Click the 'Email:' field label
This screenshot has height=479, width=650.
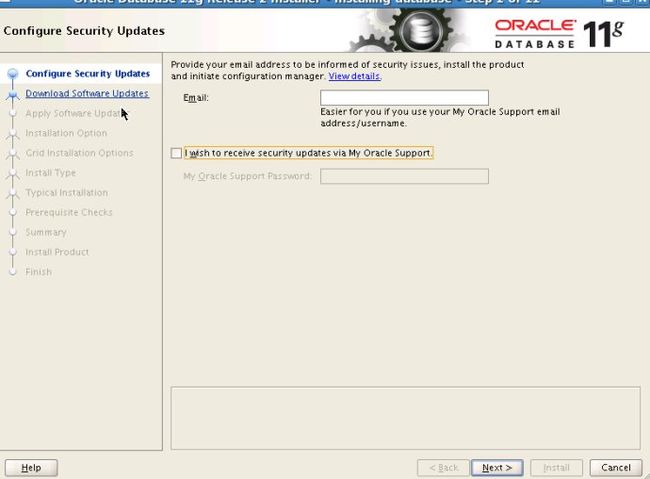click(196, 98)
